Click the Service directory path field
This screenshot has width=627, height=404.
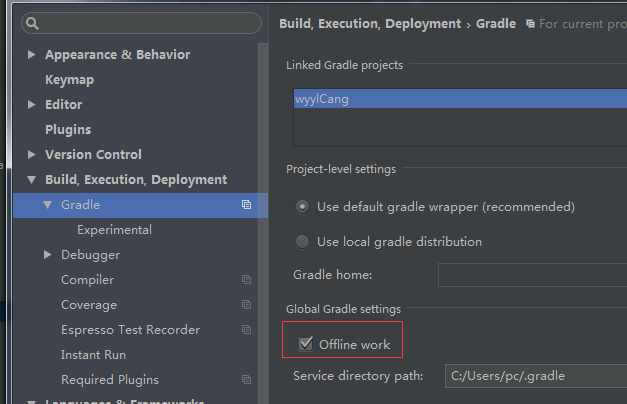535,376
